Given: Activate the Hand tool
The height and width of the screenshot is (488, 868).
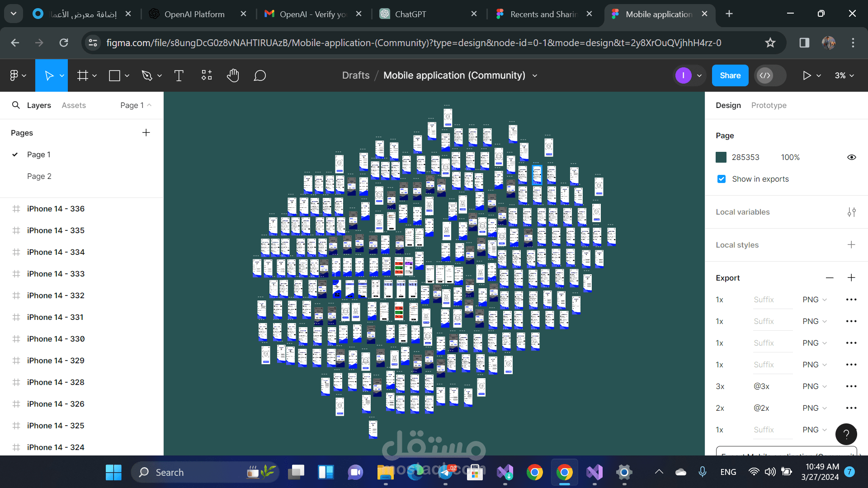Looking at the screenshot, I should [233, 75].
